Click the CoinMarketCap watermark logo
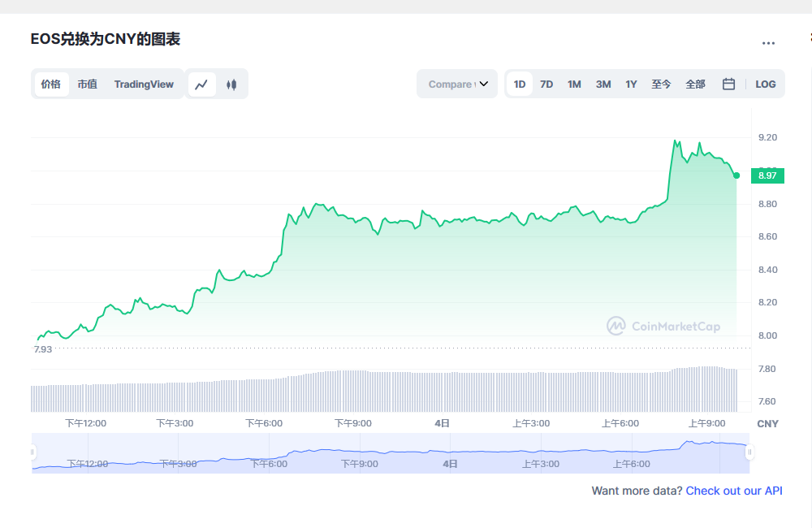This screenshot has height=528, width=812. point(663,326)
